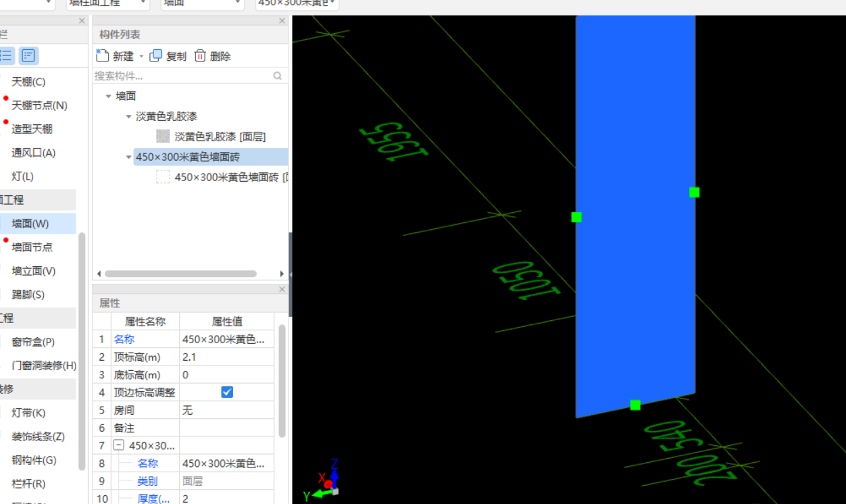Open the 墙面 dropdown in top bar
Screen dimensions: 846x504
[x=203, y=3]
